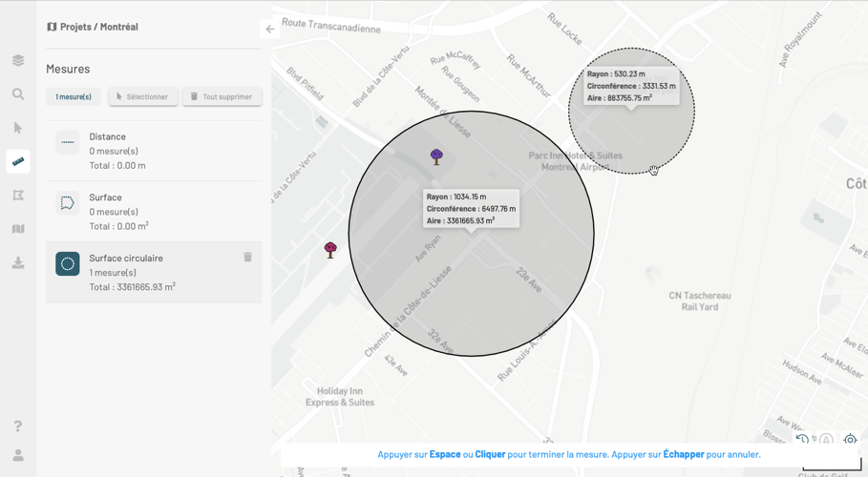This screenshot has height=477, width=868.
Task: Click the history rotate-back icon on map
Action: tap(802, 440)
